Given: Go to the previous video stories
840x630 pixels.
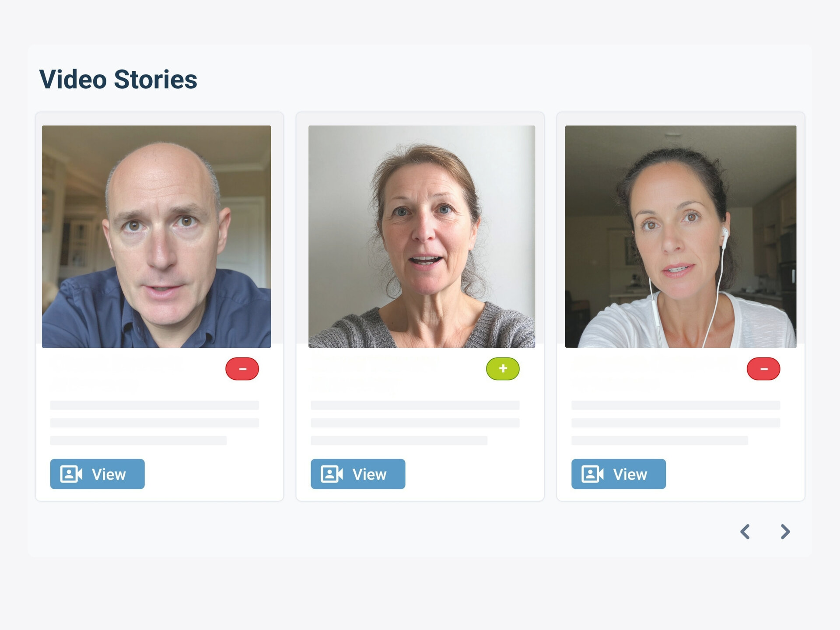Looking at the screenshot, I should pos(745,532).
